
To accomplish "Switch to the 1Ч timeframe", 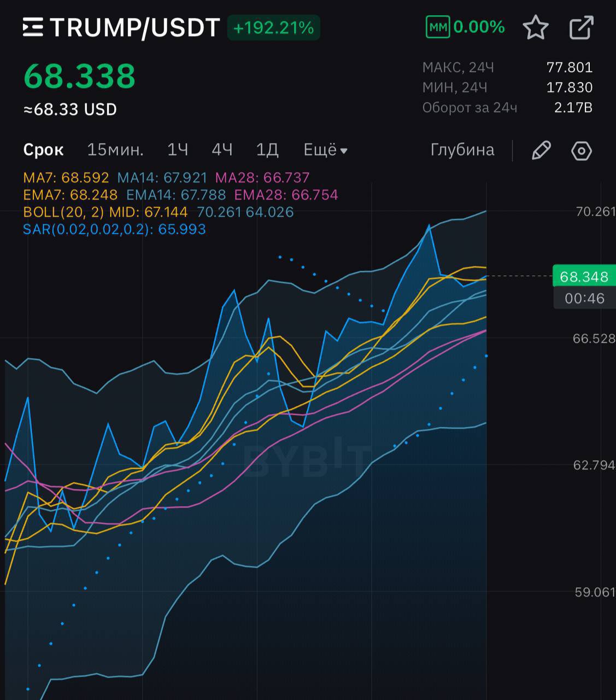I will point(178,150).
